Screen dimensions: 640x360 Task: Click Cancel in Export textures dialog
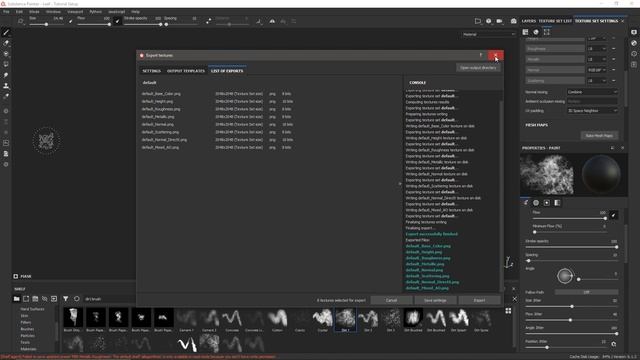(x=391, y=300)
